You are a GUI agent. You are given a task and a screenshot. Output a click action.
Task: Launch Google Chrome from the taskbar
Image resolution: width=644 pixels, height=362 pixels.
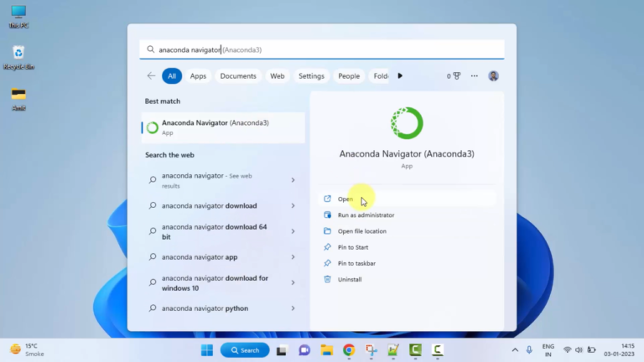(x=349, y=350)
